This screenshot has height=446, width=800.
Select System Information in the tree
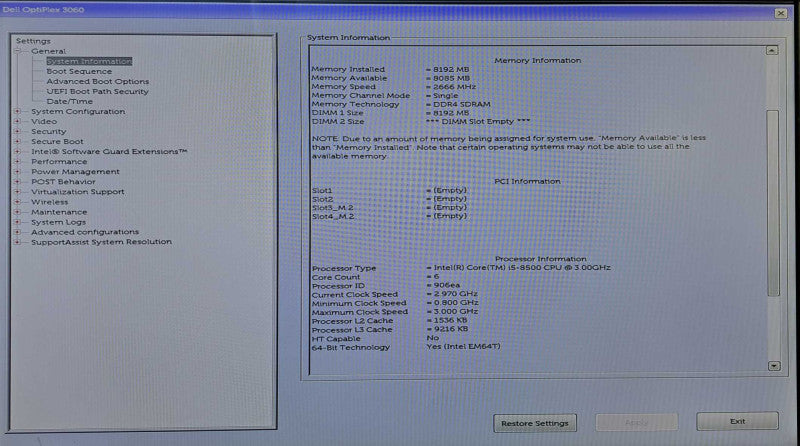[89, 61]
